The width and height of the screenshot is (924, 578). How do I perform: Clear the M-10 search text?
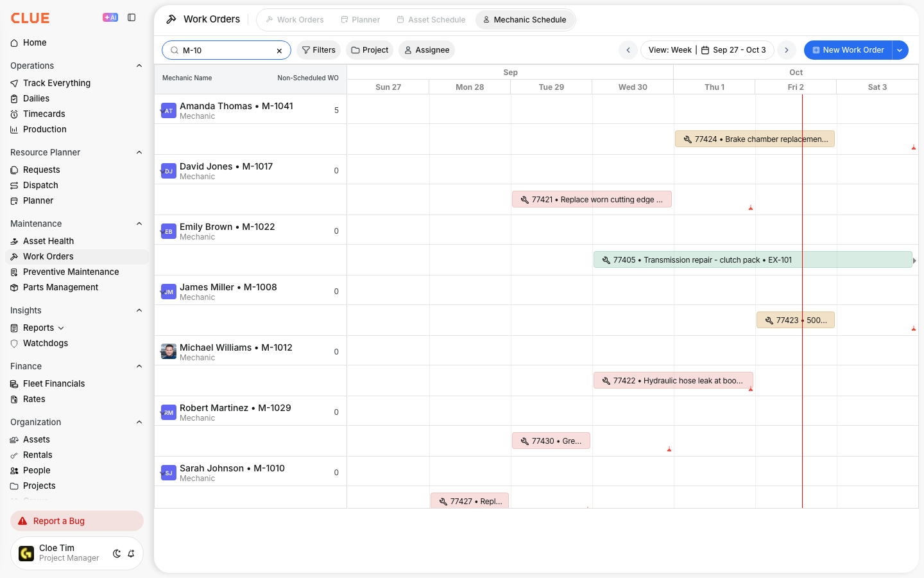pyautogui.click(x=279, y=51)
